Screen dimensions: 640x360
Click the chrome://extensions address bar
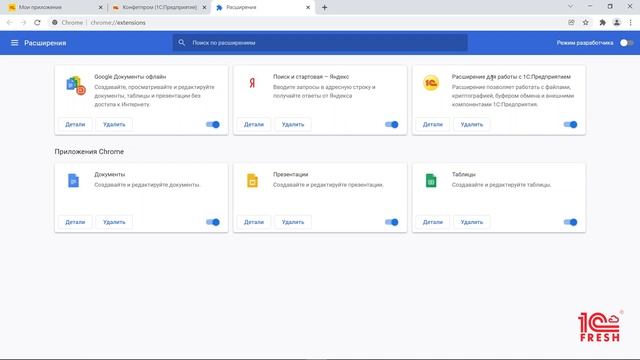(x=306, y=22)
